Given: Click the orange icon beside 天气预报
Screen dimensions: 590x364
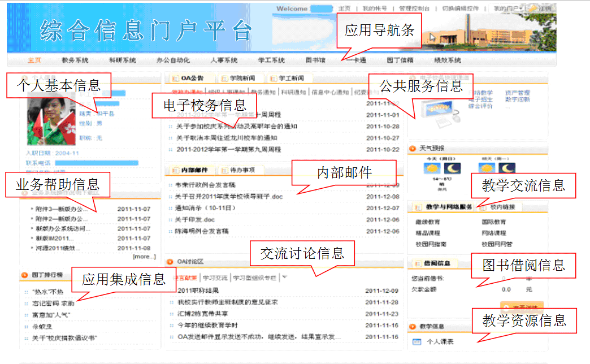Looking at the screenshot, I should pos(413,149).
